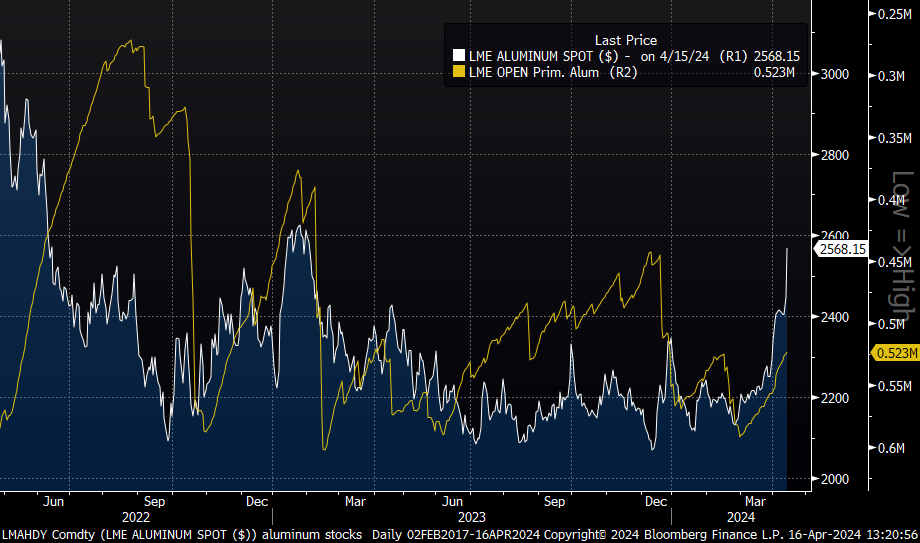Click the 2200 tick on the R1 axis
This screenshot has width=920, height=543.
click(834, 398)
